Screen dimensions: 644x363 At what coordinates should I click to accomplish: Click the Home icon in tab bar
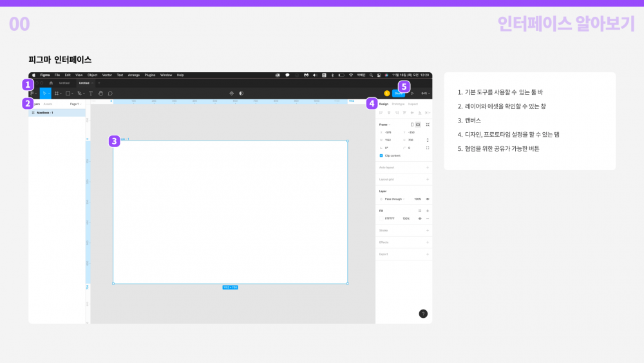(x=51, y=83)
